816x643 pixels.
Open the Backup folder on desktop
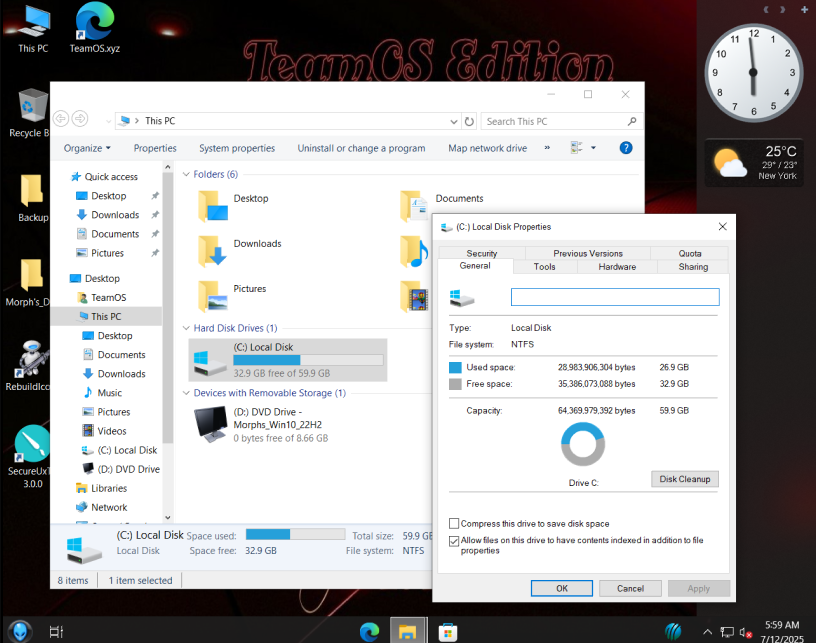[32, 199]
